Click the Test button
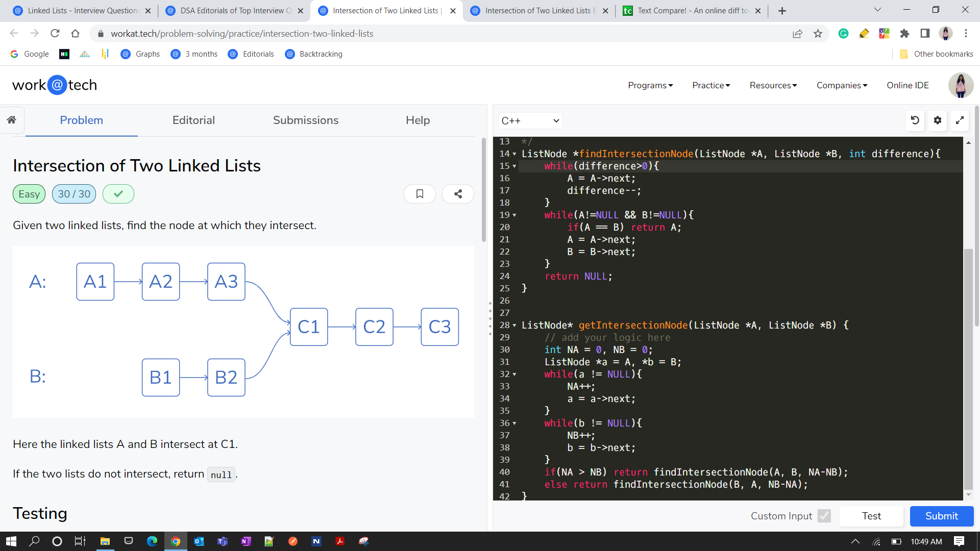The image size is (980, 551). coord(872,516)
